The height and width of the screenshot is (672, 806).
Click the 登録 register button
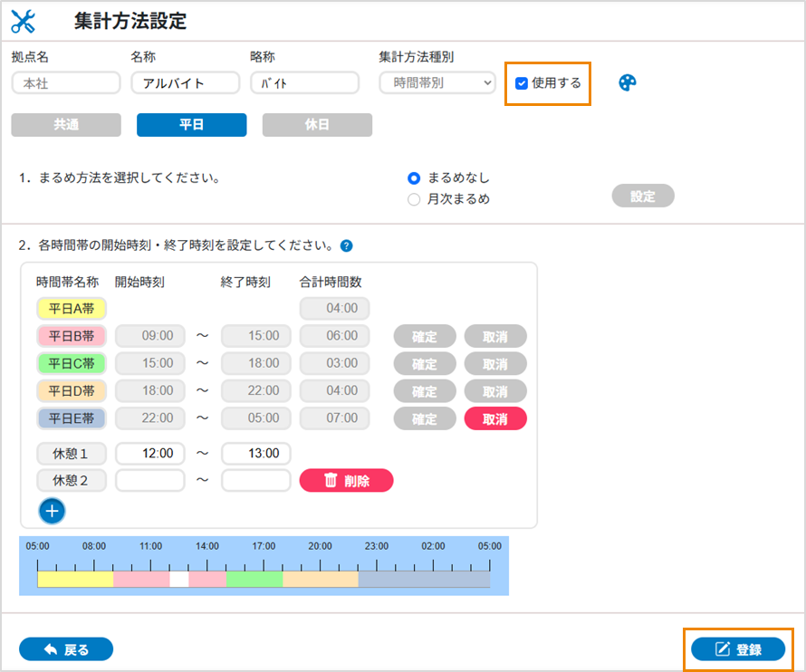[x=738, y=649]
